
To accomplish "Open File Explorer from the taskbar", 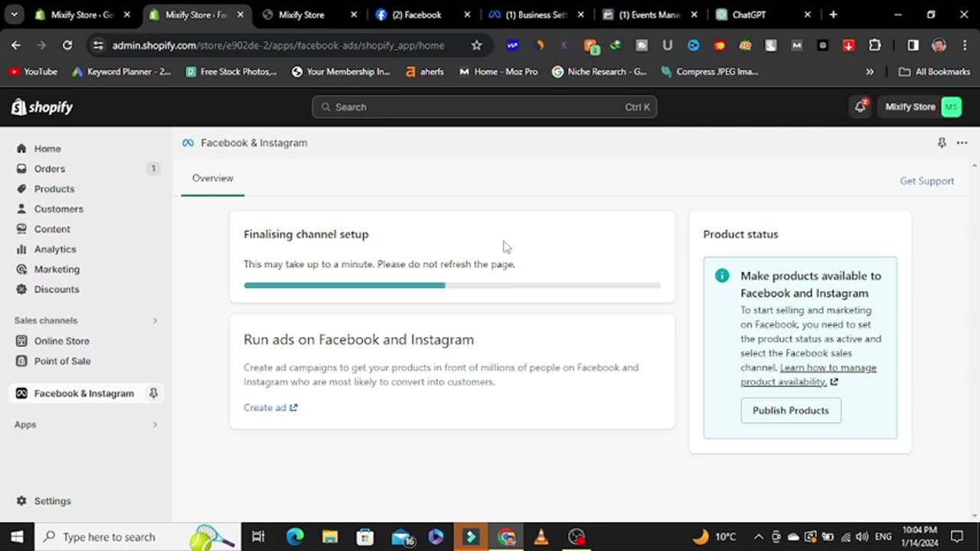I will (x=330, y=536).
